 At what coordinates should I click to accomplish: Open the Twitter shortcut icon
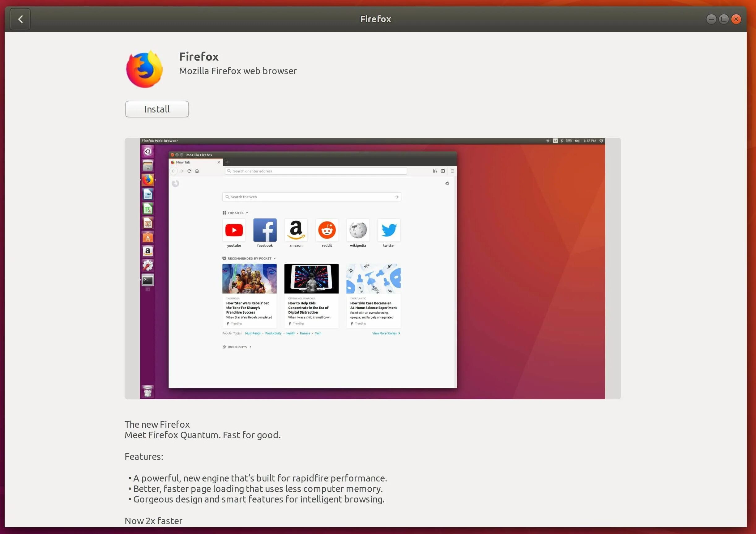coord(388,229)
